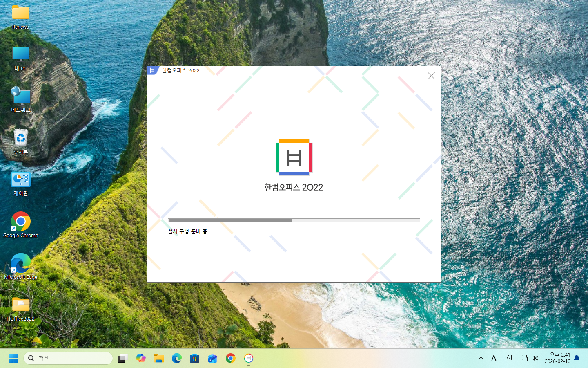Click the '설치 구성 준비 중' status text
This screenshot has width=588, height=368.
click(187, 231)
